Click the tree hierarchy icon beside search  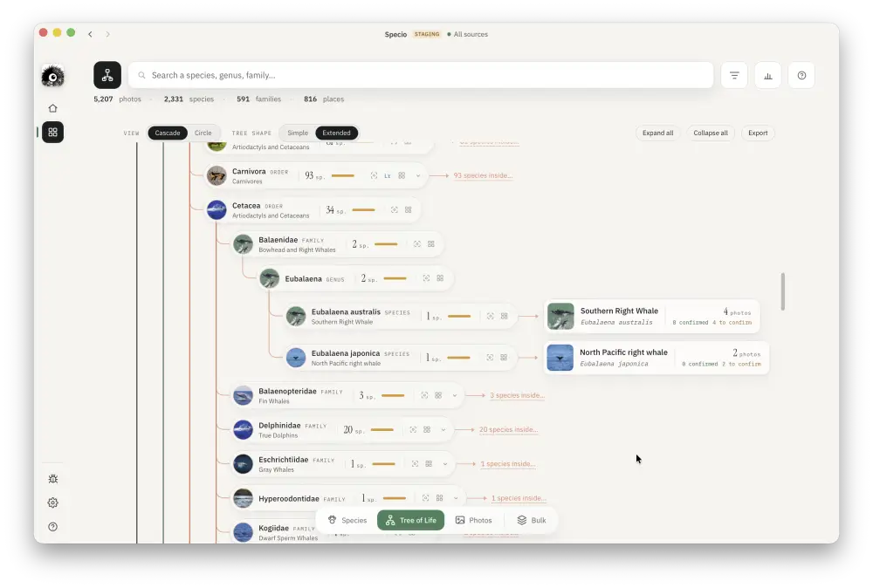[107, 75]
